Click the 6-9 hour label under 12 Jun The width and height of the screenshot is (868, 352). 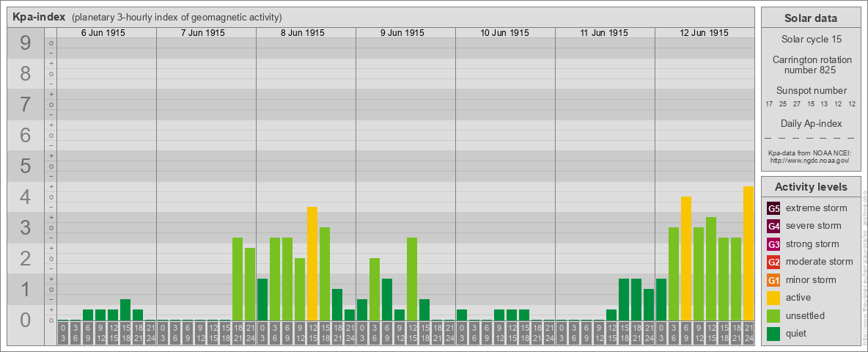pos(686,333)
